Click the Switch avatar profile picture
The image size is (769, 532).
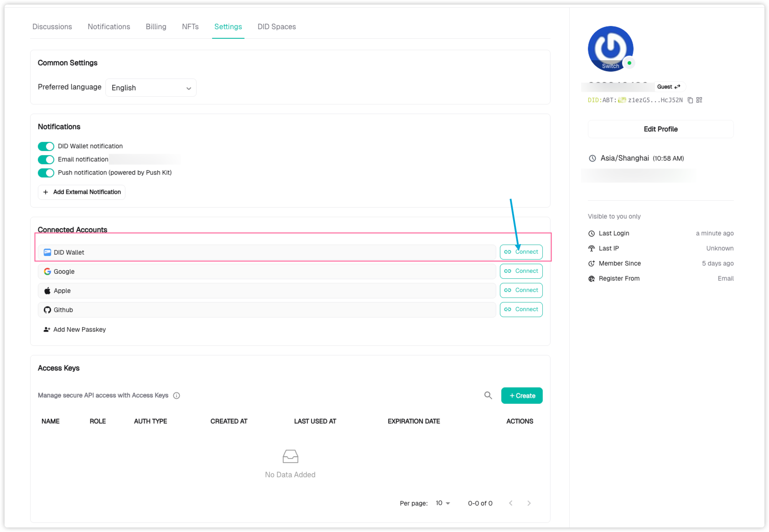(610, 49)
